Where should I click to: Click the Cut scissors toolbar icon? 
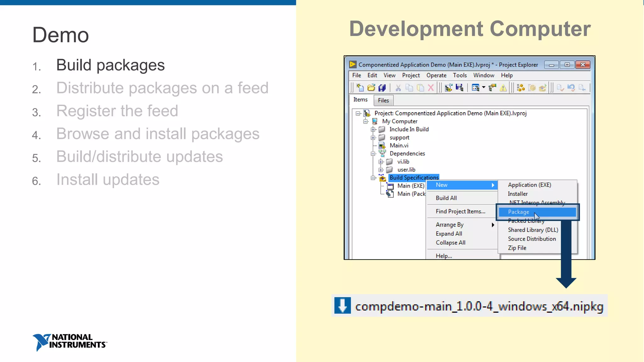tap(398, 88)
